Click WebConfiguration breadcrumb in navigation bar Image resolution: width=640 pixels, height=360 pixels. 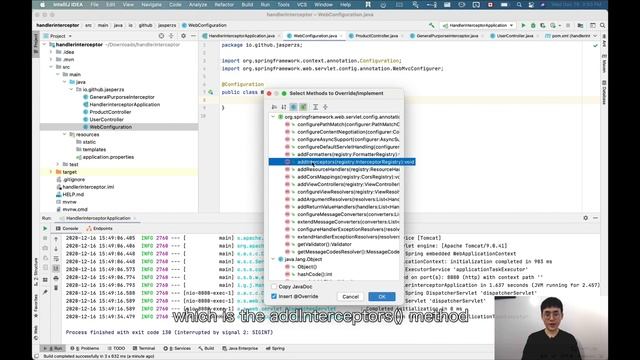click(x=204, y=25)
